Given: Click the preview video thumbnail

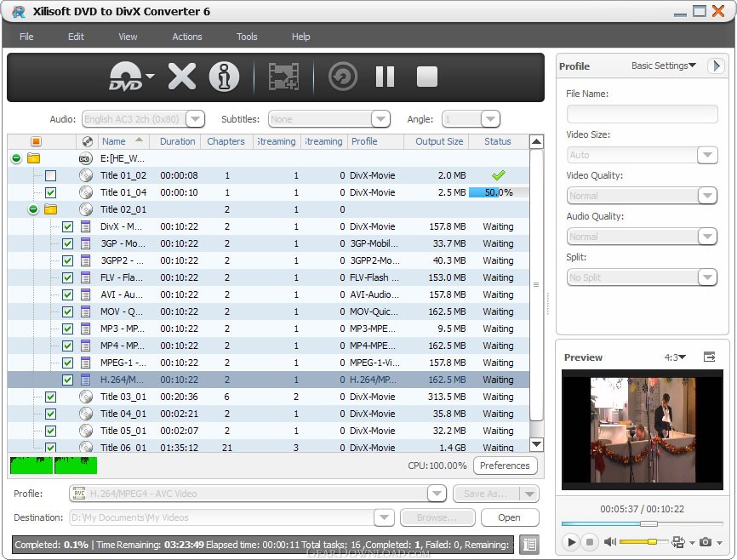Looking at the screenshot, I should tap(642, 430).
